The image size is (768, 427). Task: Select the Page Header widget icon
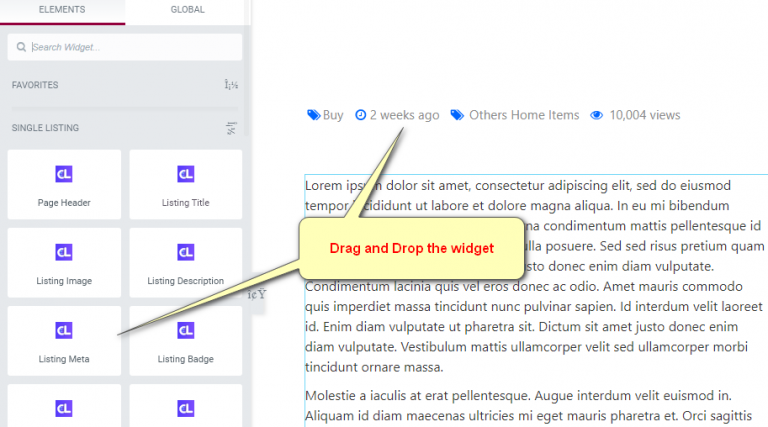click(64, 174)
